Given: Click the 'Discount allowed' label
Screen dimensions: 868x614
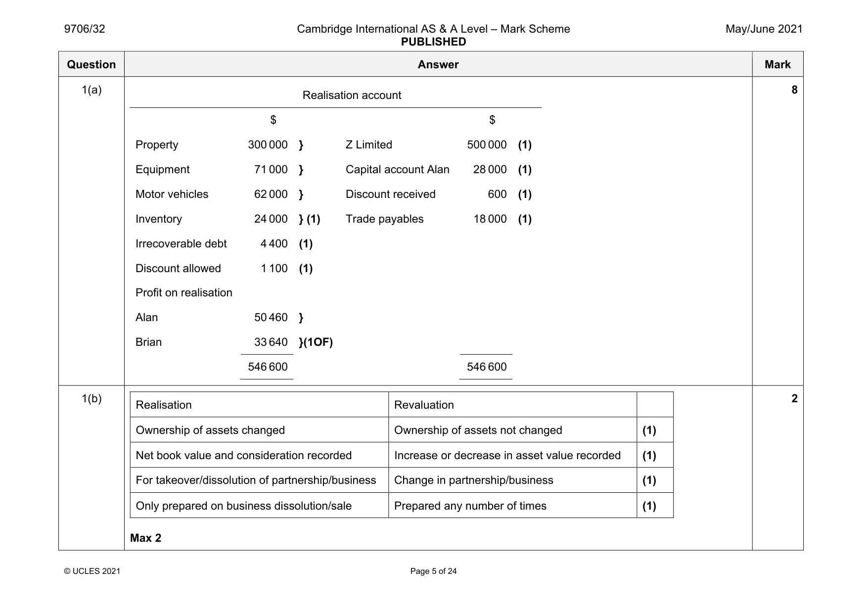Looking at the screenshot, I should click(178, 269).
